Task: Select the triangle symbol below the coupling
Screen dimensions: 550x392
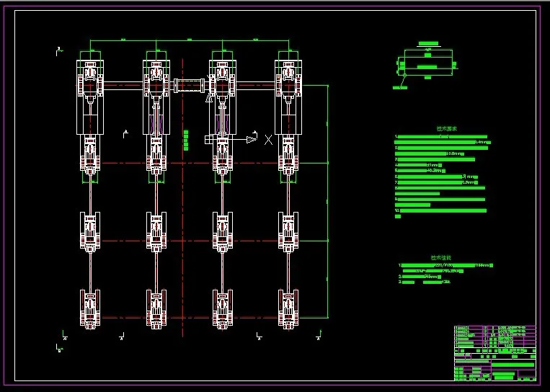Action: point(209,98)
